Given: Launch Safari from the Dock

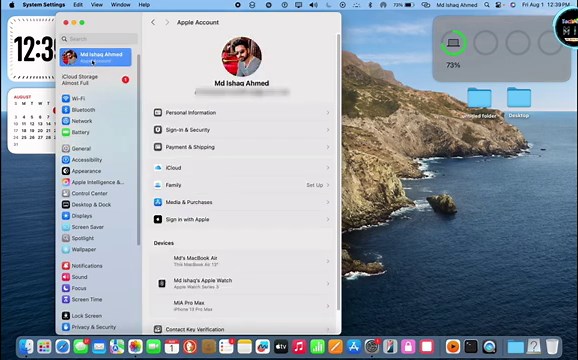Looking at the screenshot, I should tap(63, 346).
